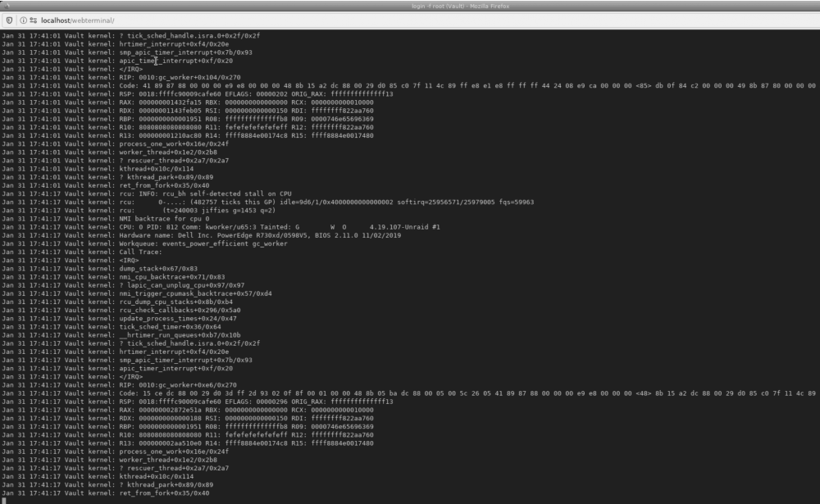Click 17:41:01 line "hrtimer_interrupt+0xf4/0x20e"
820x504 pixels.
tap(174, 44)
